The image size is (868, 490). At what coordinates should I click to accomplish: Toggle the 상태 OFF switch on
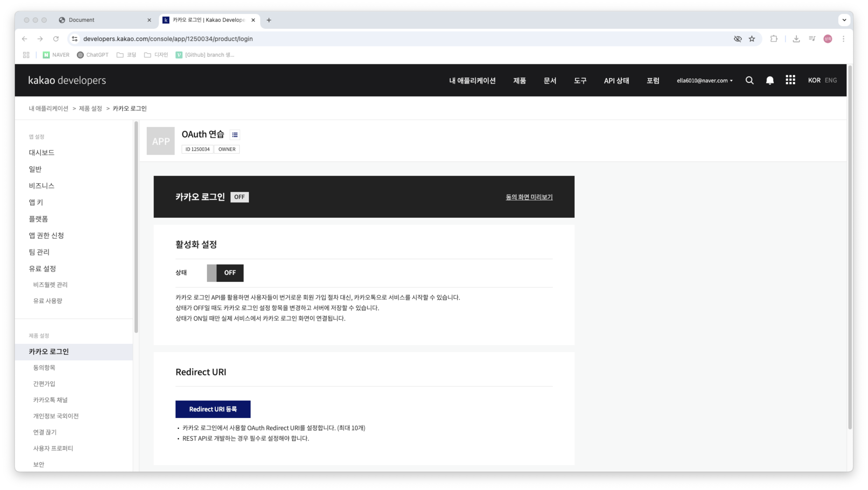[x=225, y=273]
